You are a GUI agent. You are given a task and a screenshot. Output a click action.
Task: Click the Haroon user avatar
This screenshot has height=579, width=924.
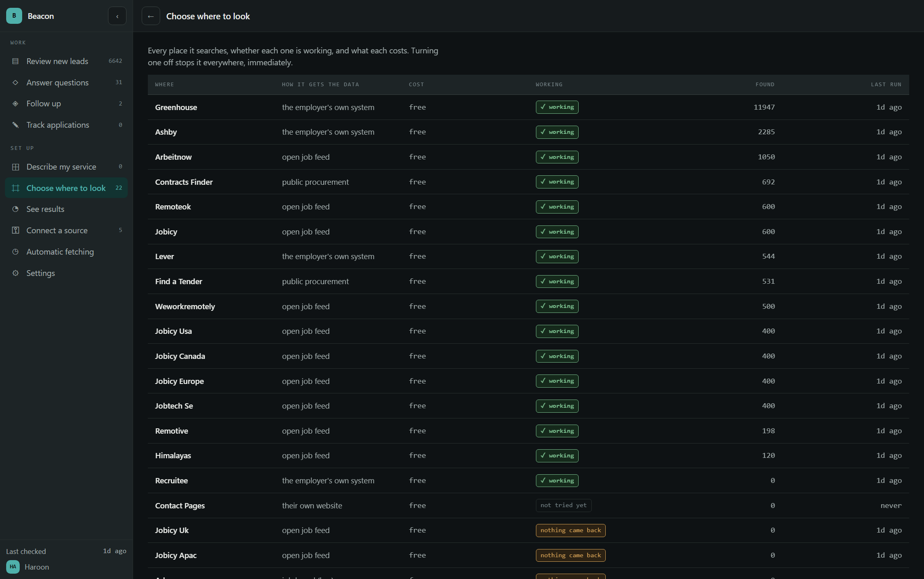pyautogui.click(x=13, y=567)
